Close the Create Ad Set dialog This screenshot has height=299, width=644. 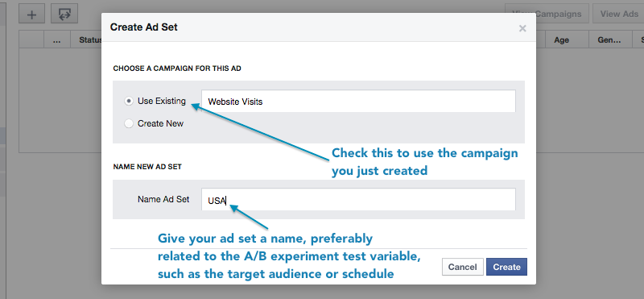click(x=522, y=28)
